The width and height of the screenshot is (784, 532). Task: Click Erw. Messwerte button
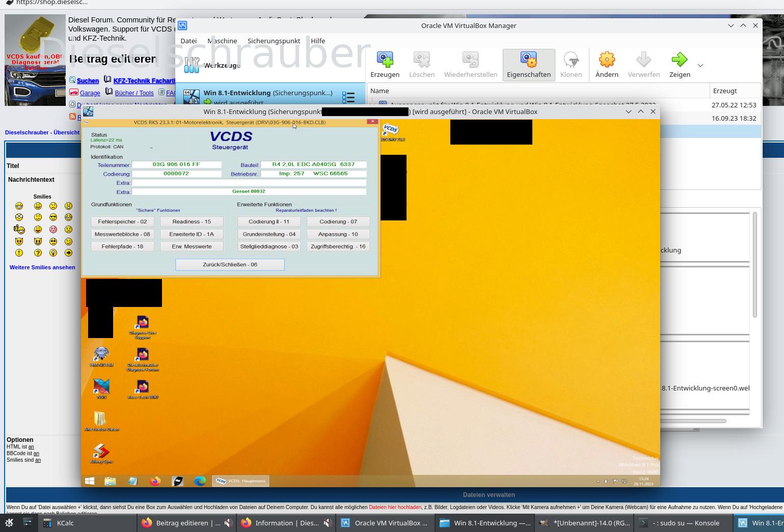pos(192,246)
